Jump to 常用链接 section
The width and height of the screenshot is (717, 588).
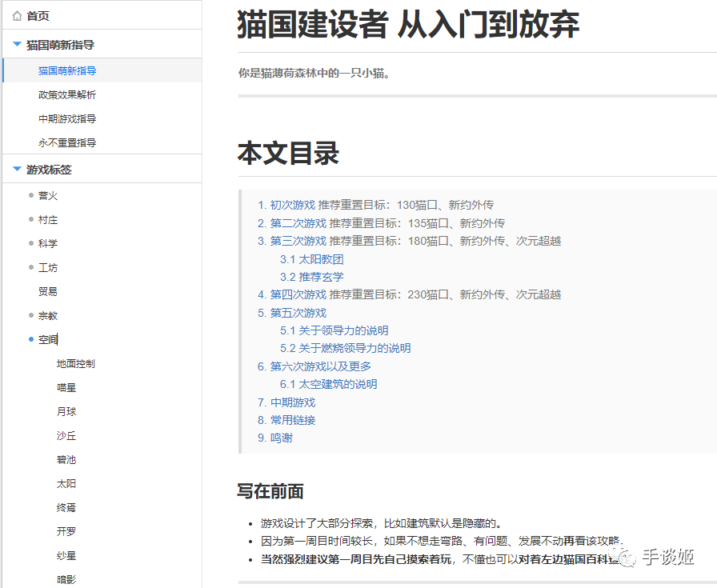point(292,420)
